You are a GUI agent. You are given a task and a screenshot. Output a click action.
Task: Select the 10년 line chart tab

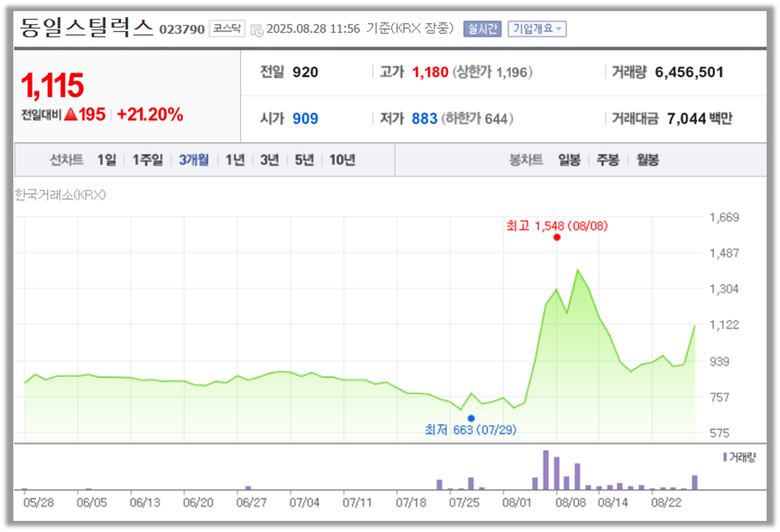pyautogui.click(x=342, y=160)
